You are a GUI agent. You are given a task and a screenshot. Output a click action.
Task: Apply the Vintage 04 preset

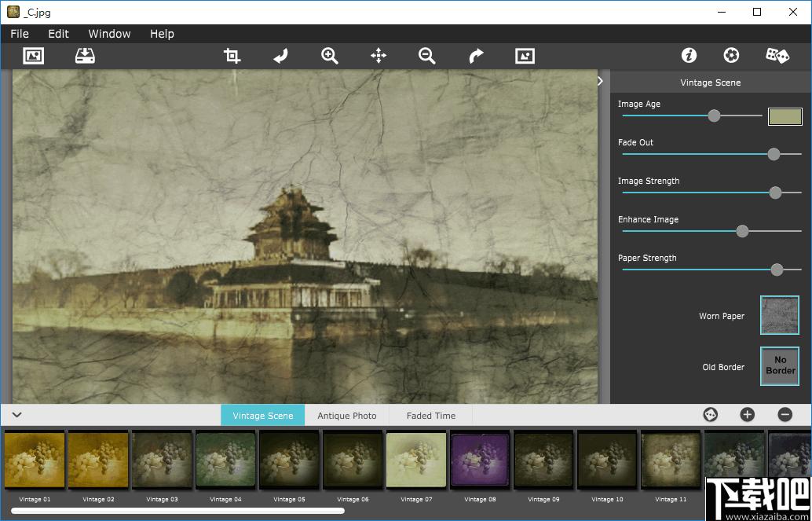point(226,460)
